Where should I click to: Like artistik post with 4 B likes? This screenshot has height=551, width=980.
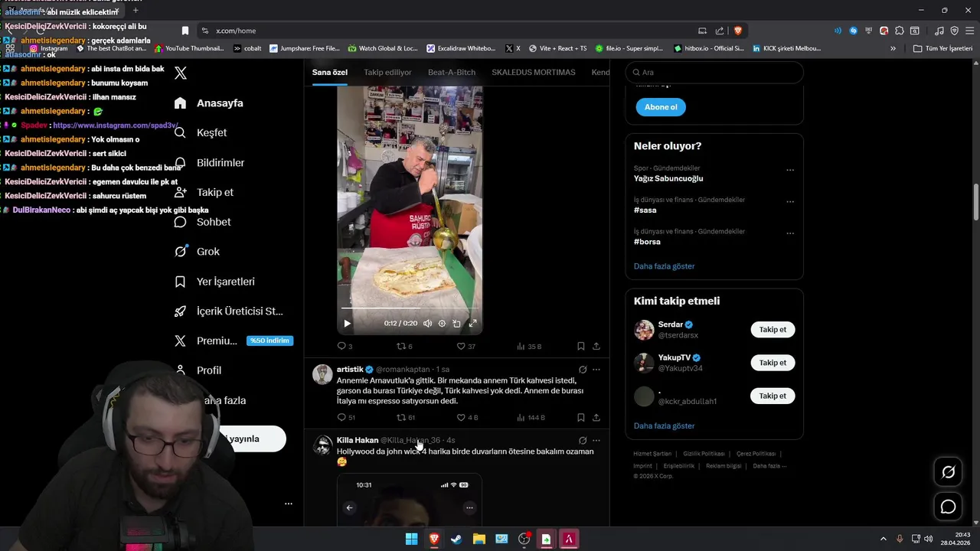click(467, 417)
